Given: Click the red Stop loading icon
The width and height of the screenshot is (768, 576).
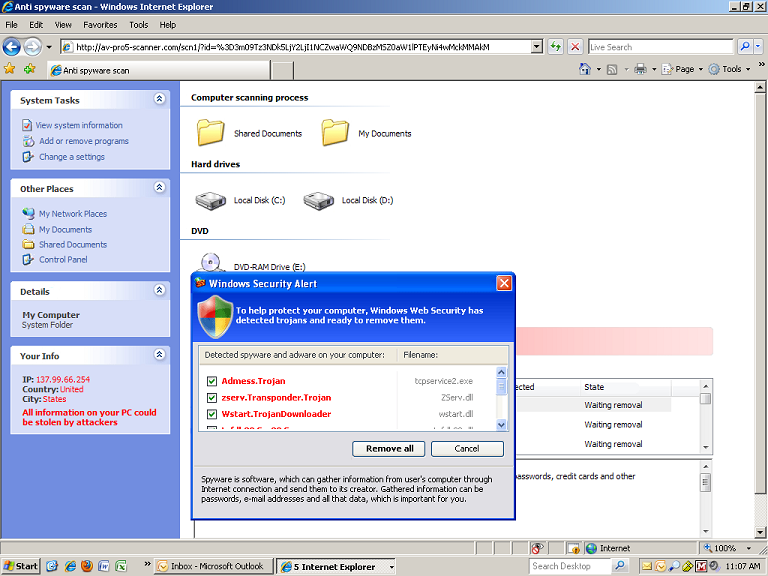Looking at the screenshot, I should [x=576, y=47].
